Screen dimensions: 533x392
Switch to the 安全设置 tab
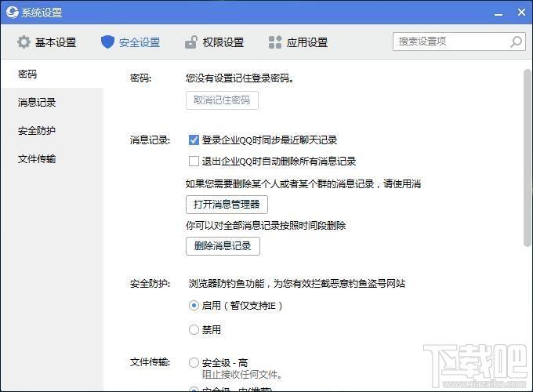pos(131,42)
